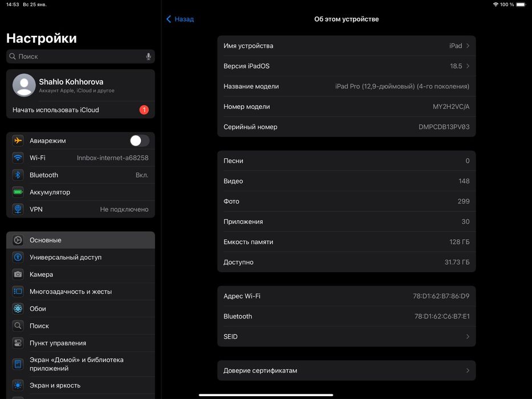Tap the Фото 299 row
532x399 pixels.
pyautogui.click(x=347, y=201)
